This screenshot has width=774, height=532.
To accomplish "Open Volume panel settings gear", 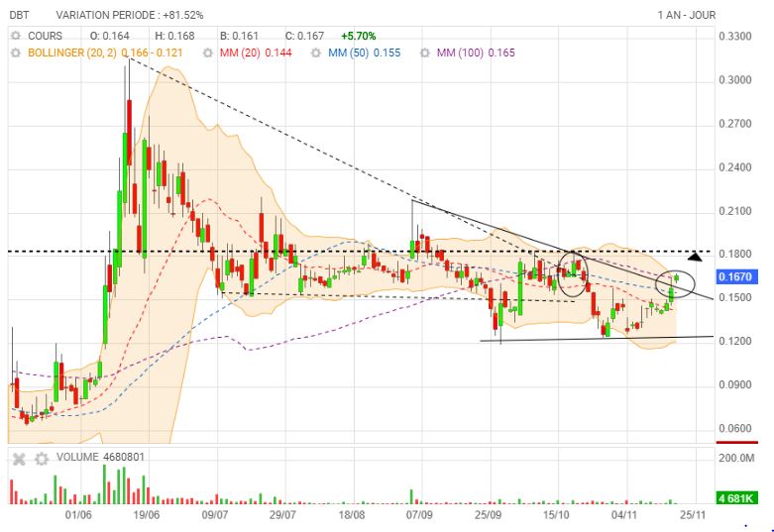I will point(42,460).
